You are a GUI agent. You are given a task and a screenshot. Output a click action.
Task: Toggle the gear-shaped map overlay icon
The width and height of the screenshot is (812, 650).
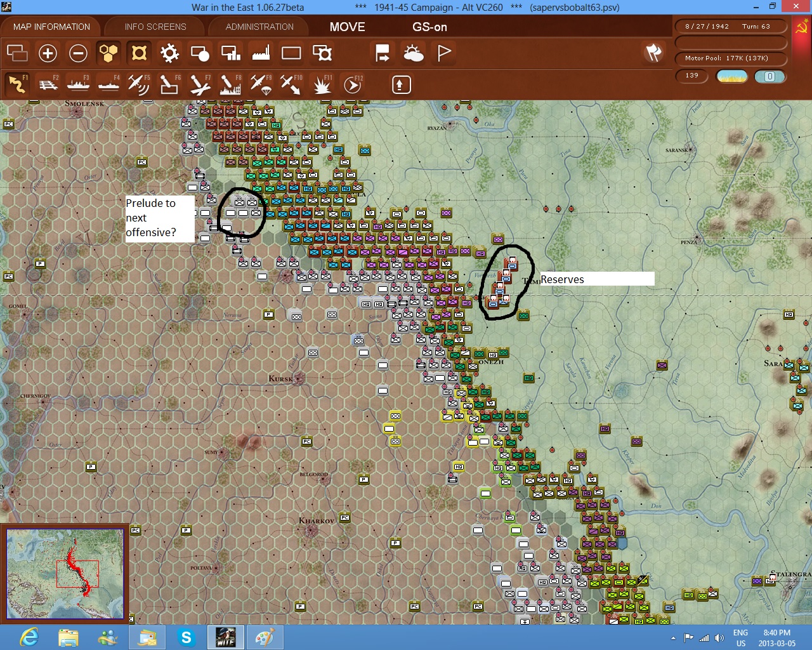(169, 53)
